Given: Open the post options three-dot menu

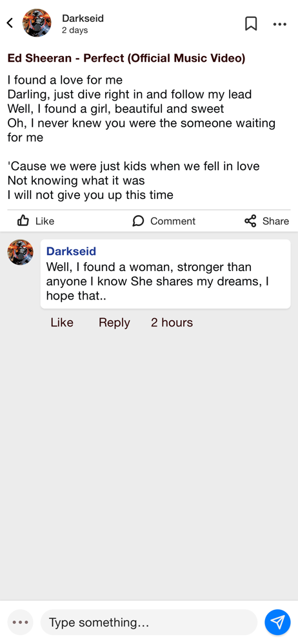Looking at the screenshot, I should tap(280, 24).
